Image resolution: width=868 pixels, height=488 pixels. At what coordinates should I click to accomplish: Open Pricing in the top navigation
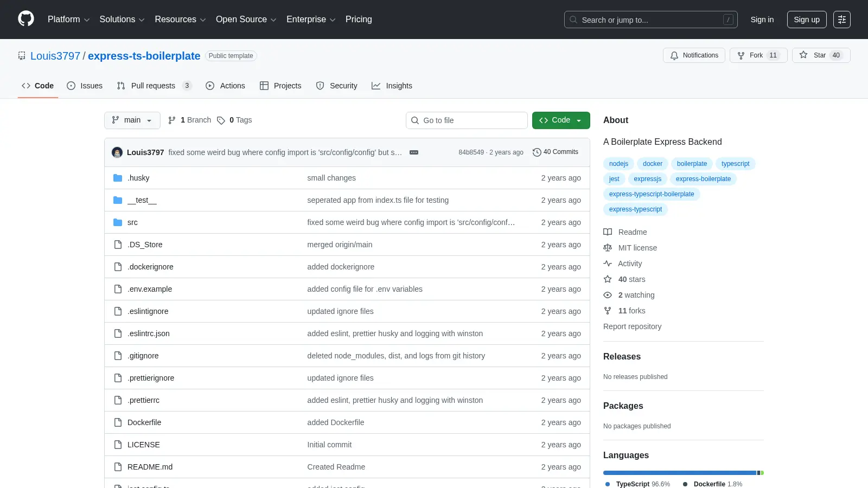[x=359, y=20]
